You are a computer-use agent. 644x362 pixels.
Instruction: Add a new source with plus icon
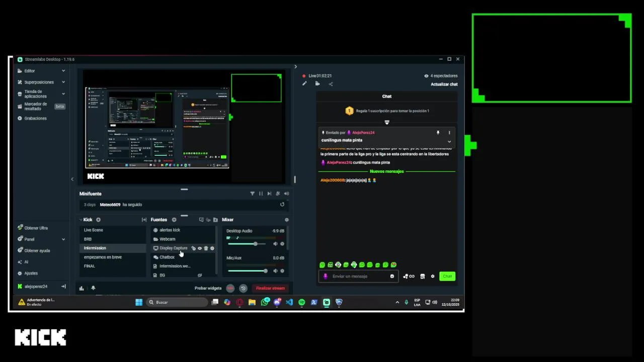point(174,220)
